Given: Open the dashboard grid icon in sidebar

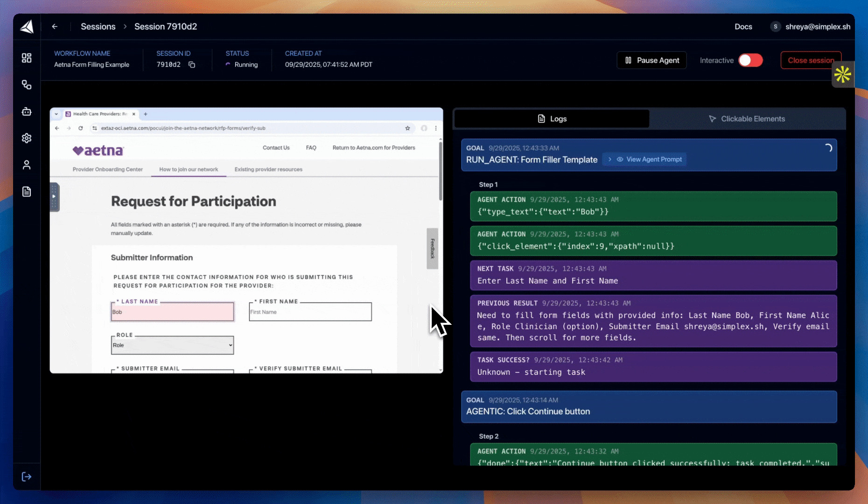Looking at the screenshot, I should (27, 58).
